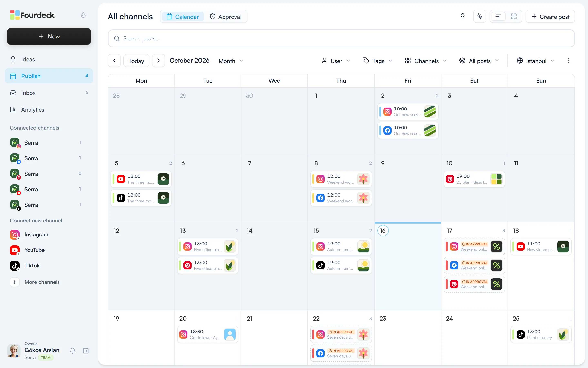Focus the Search posts field
Viewport: 588px width, 368px height.
point(341,38)
